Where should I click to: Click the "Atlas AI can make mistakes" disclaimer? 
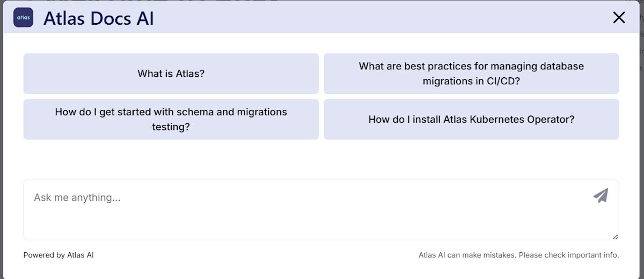[518, 255]
